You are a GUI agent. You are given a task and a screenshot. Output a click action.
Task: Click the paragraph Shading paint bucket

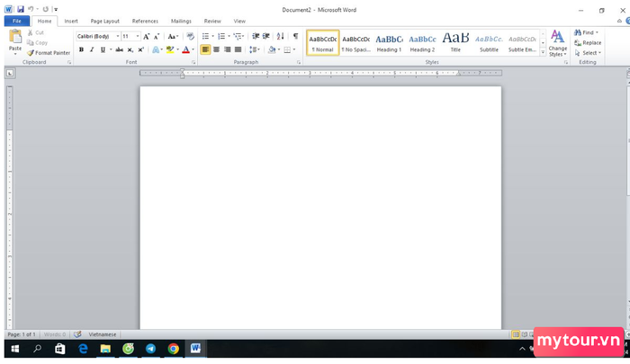(272, 49)
